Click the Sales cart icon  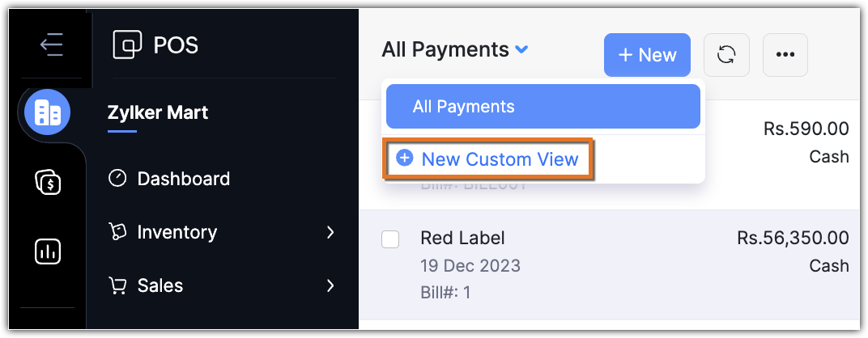click(117, 285)
